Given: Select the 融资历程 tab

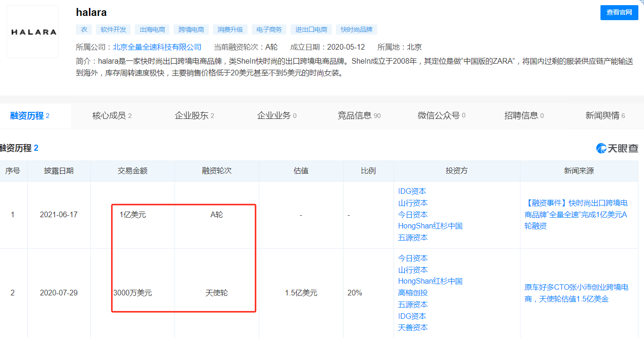Looking at the screenshot, I should pos(30,116).
